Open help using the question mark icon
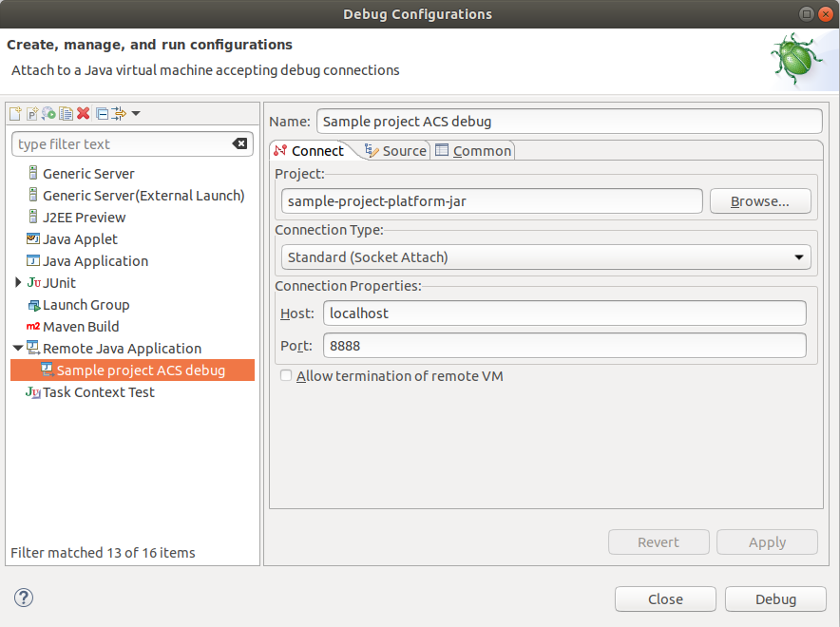Screen dimensions: 840x627 23,598
